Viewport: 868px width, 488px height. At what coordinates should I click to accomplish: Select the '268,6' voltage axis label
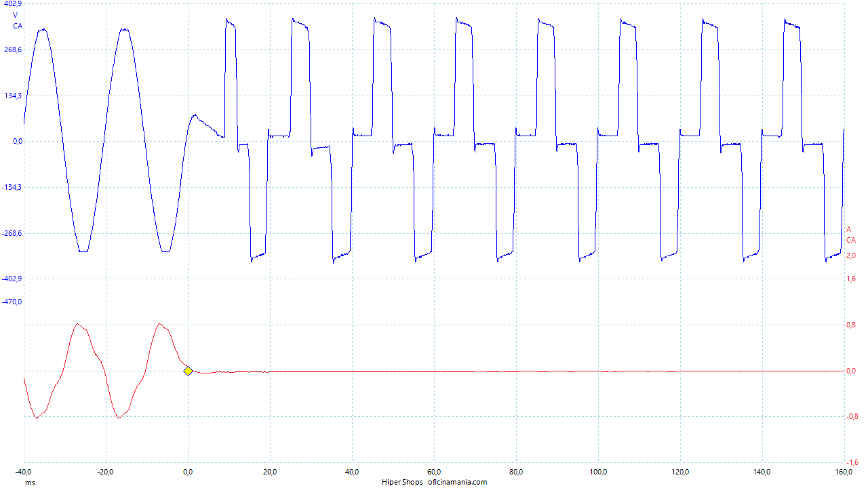(14, 49)
